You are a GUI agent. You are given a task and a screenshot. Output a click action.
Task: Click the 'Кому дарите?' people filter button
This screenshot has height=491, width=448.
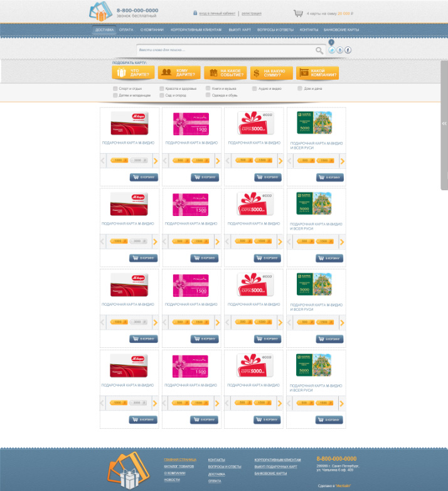tap(179, 73)
